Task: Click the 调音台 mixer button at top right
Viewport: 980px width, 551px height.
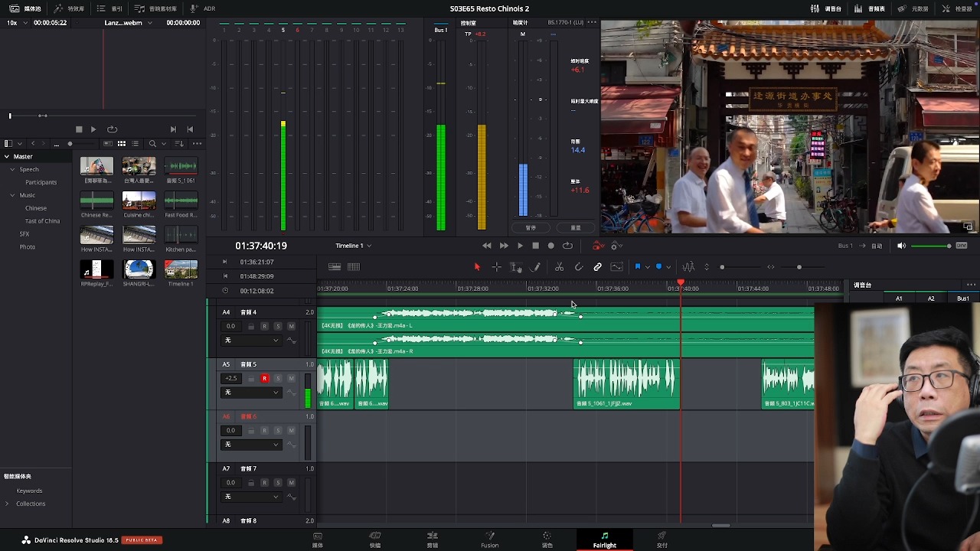Action: click(x=826, y=8)
